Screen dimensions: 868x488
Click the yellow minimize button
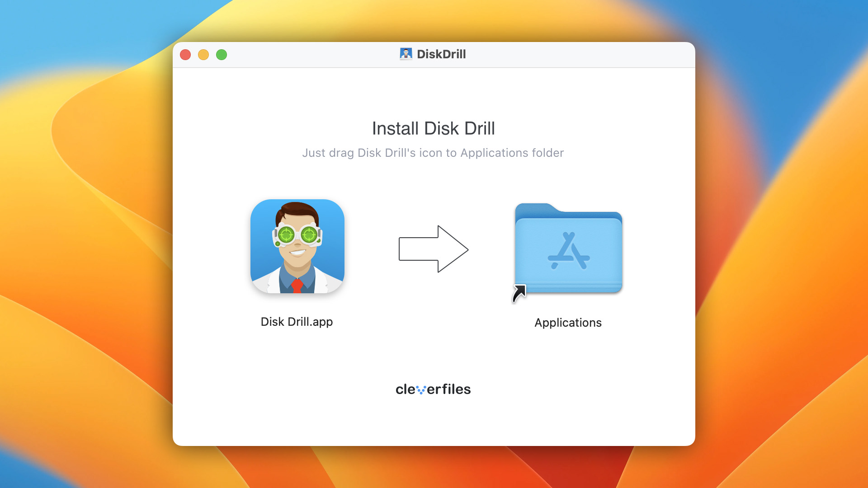203,54
